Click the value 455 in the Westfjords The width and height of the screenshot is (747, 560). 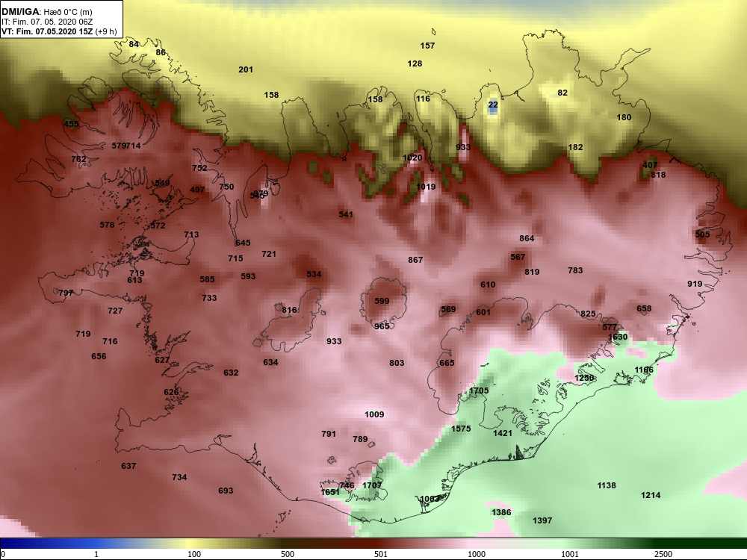tap(71, 124)
